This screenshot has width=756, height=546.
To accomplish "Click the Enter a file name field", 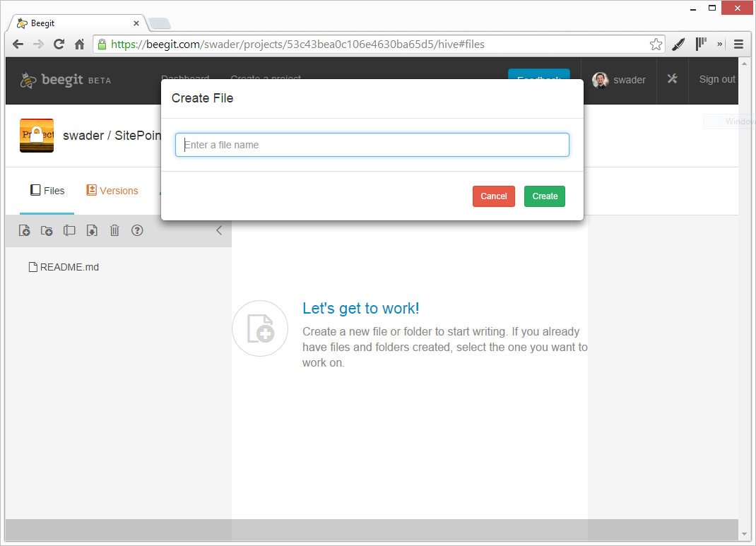I will pyautogui.click(x=372, y=145).
